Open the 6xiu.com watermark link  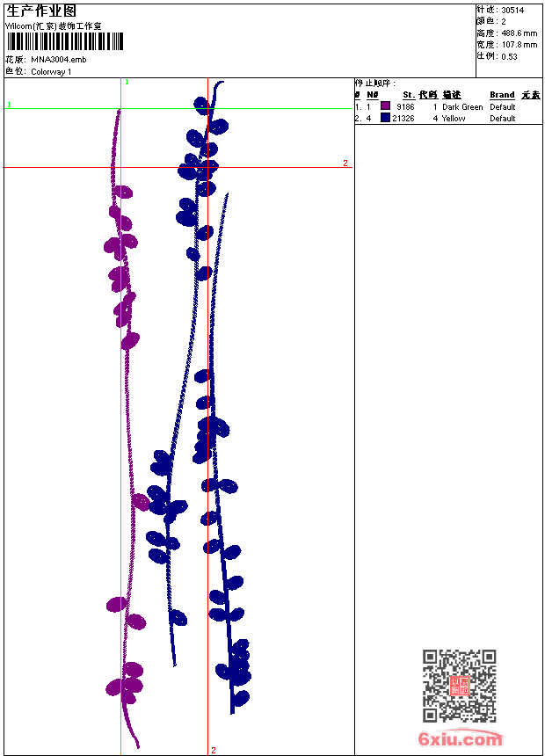(x=461, y=739)
